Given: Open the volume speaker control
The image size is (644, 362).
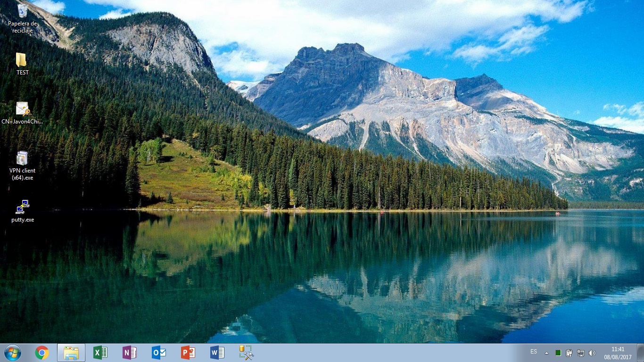Looking at the screenshot, I should 592,353.
